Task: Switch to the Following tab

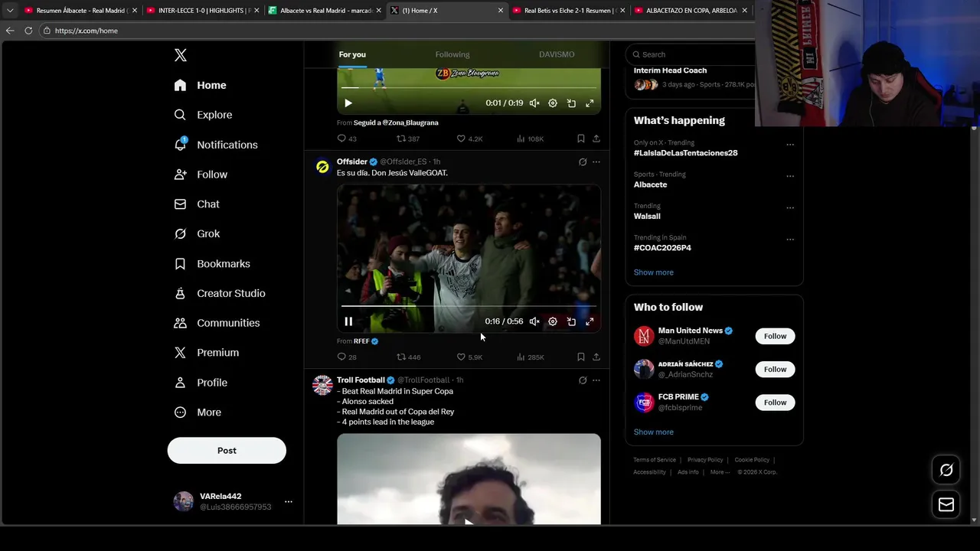Action: (x=452, y=54)
